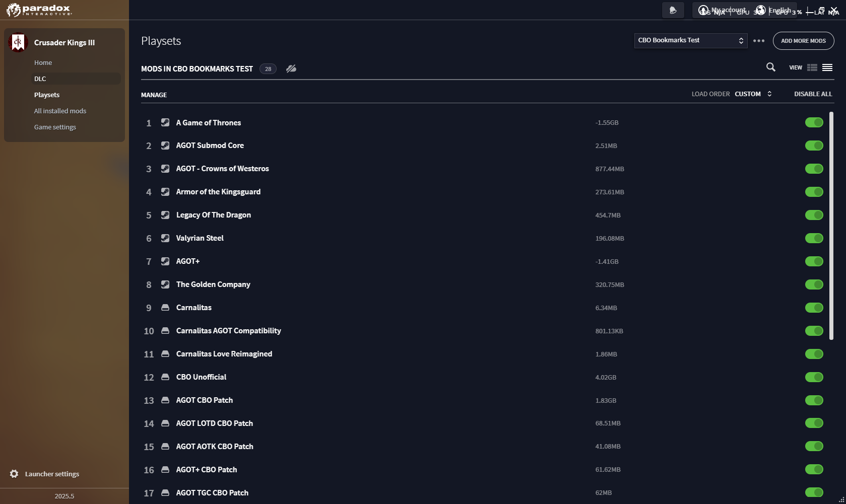Click Steam icon for The Golden Company
The width and height of the screenshot is (846, 504).
(165, 284)
